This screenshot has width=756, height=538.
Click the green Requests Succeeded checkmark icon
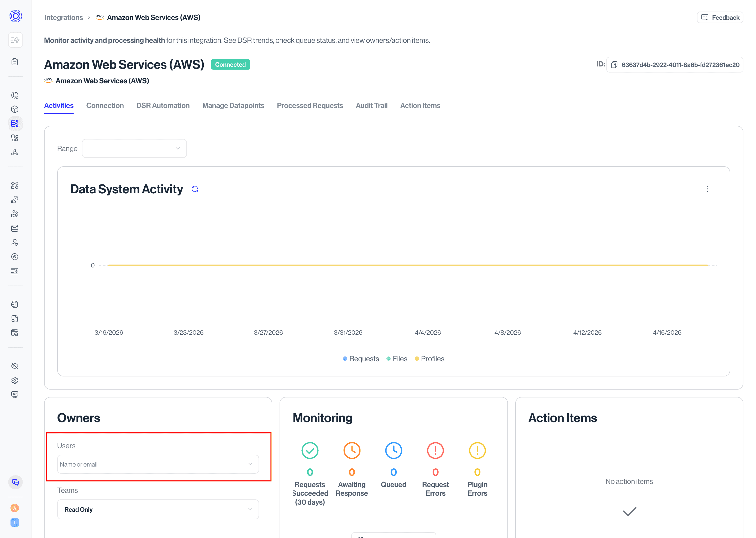tap(310, 451)
